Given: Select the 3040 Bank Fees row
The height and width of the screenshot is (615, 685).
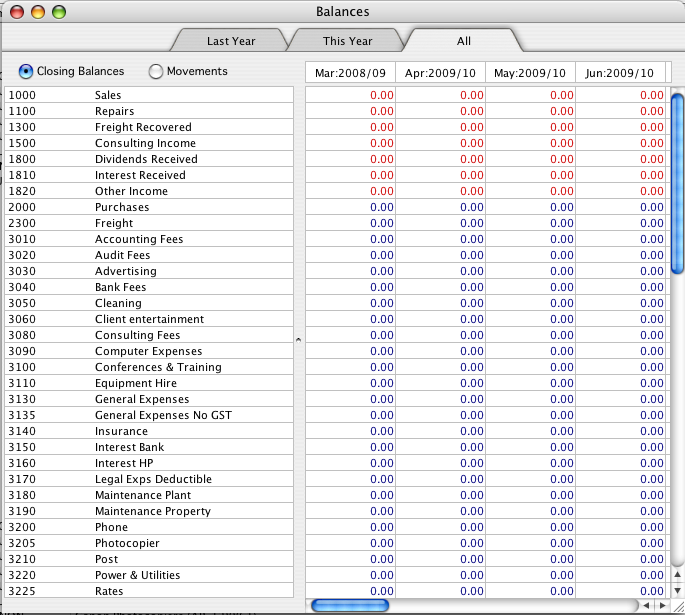Looking at the screenshot, I should coord(149,287).
